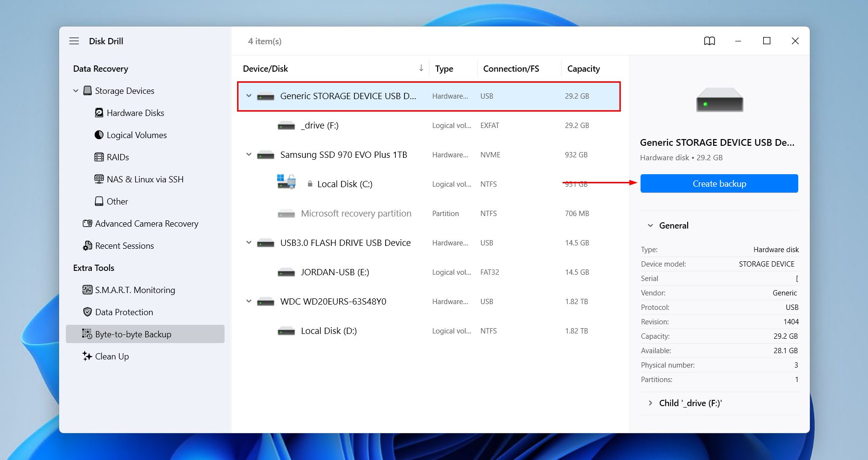Open Recent Sessions menu item

pos(124,246)
